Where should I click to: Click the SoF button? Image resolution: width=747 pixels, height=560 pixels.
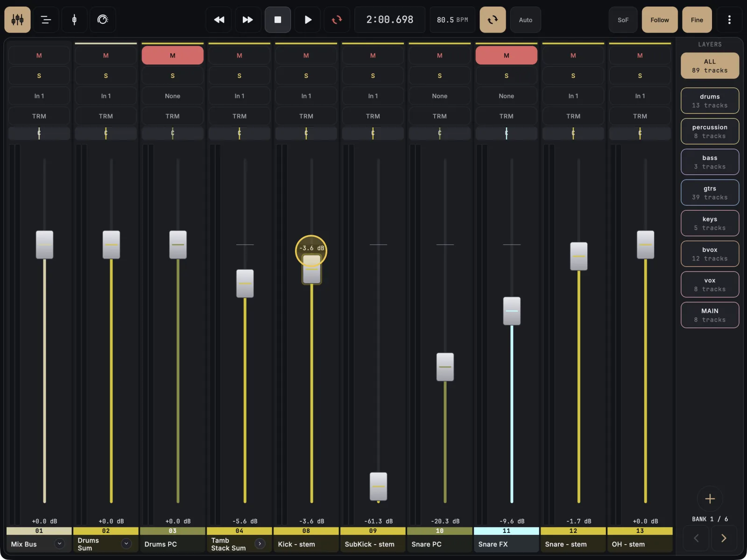tap(623, 20)
